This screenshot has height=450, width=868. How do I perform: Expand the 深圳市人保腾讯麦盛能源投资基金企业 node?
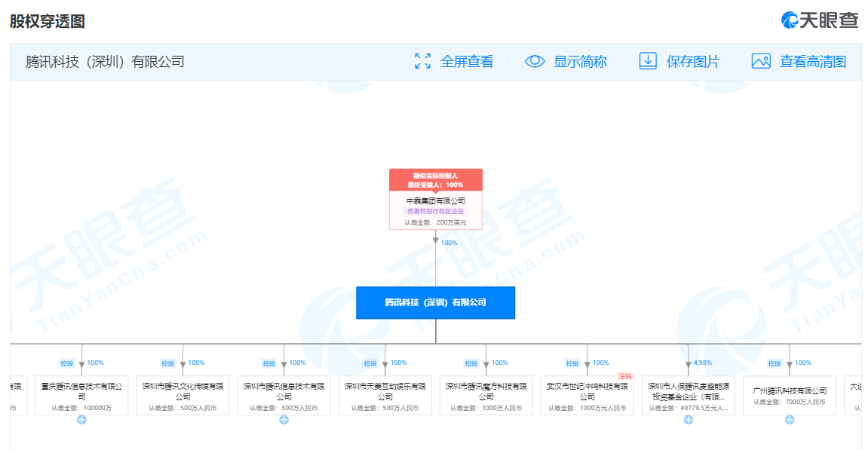coord(689,420)
